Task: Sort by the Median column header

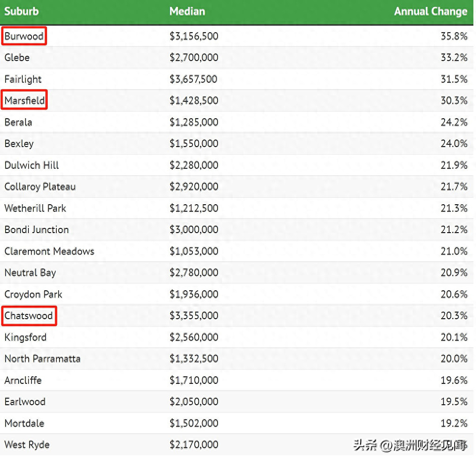Action: tap(187, 12)
